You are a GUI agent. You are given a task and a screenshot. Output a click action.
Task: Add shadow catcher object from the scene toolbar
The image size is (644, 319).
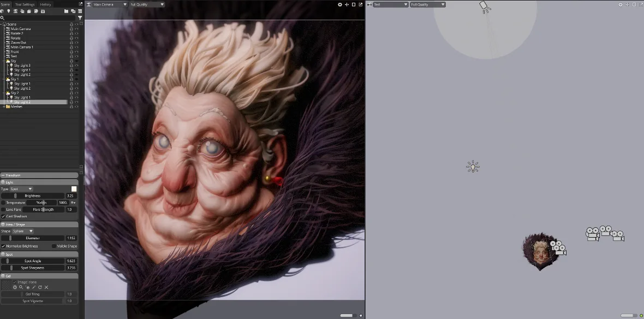(x=29, y=11)
